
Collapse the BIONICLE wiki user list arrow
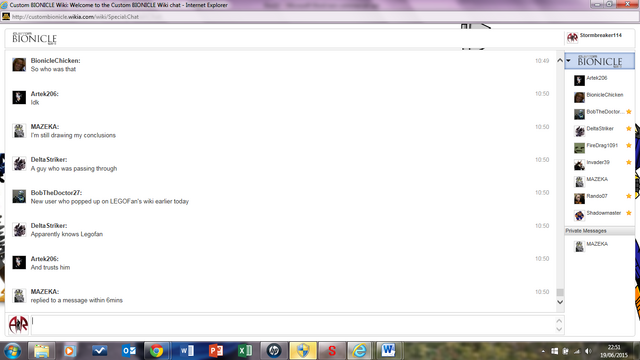569,61
